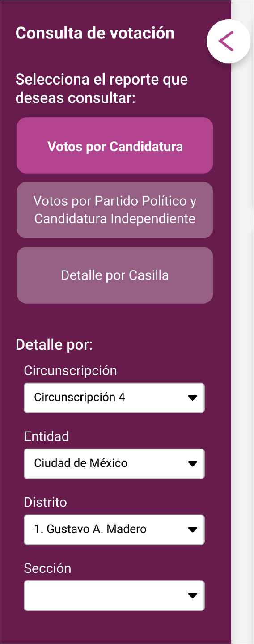Click the Entidad field label
Viewport: 254px width, 644px height.
pos(47,436)
